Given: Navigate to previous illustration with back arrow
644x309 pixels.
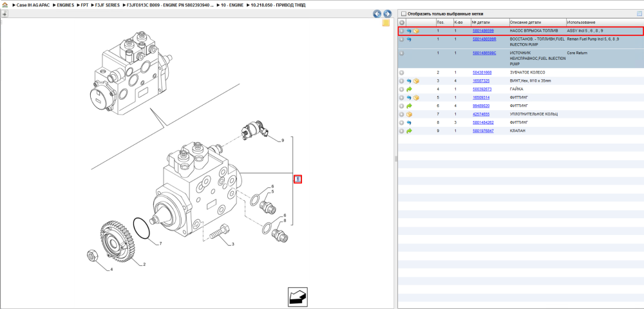Looking at the screenshot, I should tap(377, 14).
